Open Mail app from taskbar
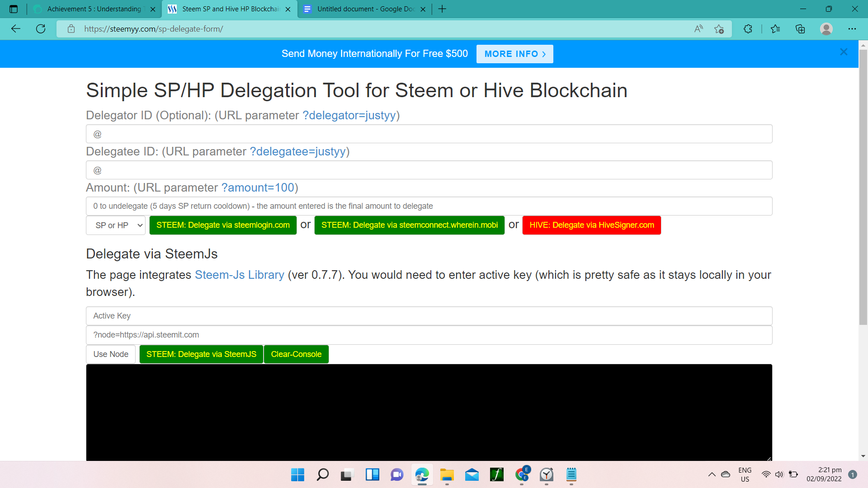Image resolution: width=868 pixels, height=488 pixels. click(472, 474)
